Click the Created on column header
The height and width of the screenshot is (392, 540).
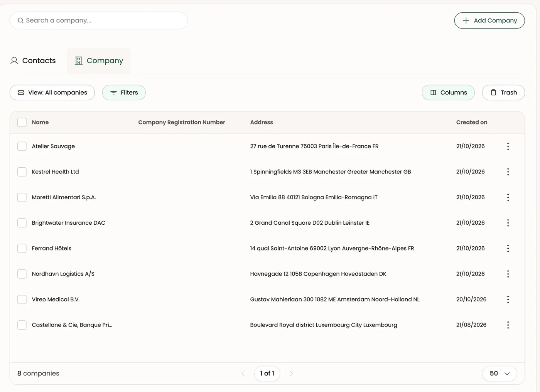point(472,122)
